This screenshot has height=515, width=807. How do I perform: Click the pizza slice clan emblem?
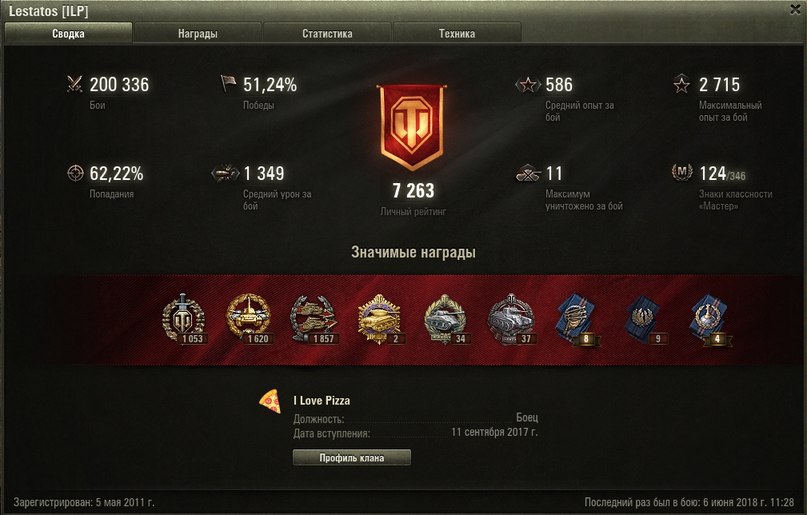tap(270, 401)
